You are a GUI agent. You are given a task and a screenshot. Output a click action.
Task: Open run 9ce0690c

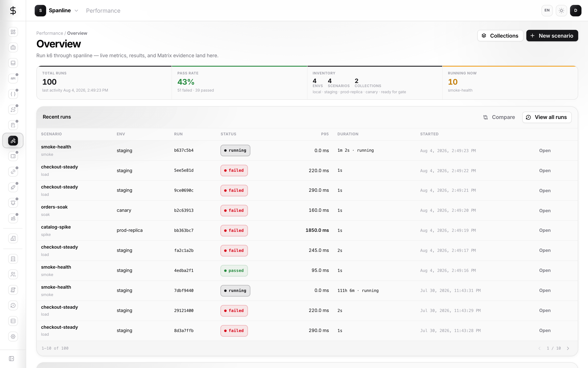(545, 191)
